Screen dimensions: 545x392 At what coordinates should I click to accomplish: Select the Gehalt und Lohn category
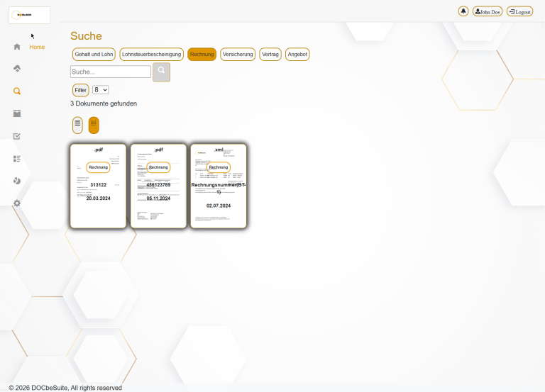(94, 55)
